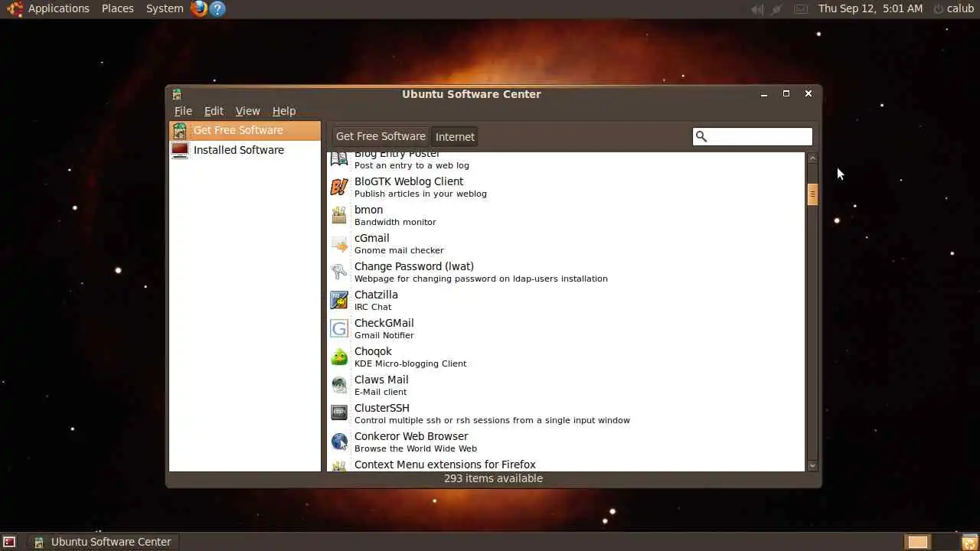Image resolution: width=980 pixels, height=551 pixels.
Task: Select the Change Password (lwat) entry
Action: (x=566, y=272)
